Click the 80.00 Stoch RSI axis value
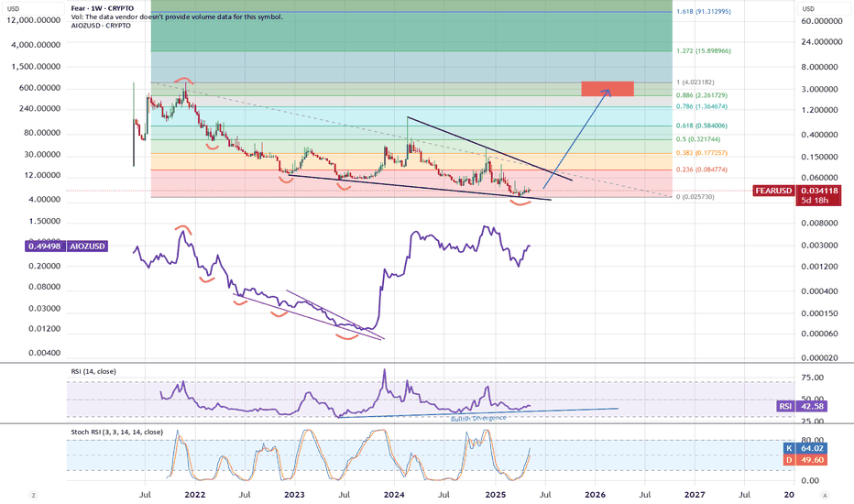This screenshot has height=504, width=854. coord(813,440)
